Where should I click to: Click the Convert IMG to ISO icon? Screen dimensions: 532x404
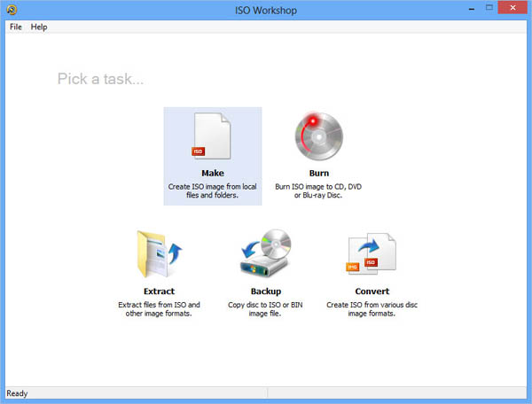(x=372, y=252)
